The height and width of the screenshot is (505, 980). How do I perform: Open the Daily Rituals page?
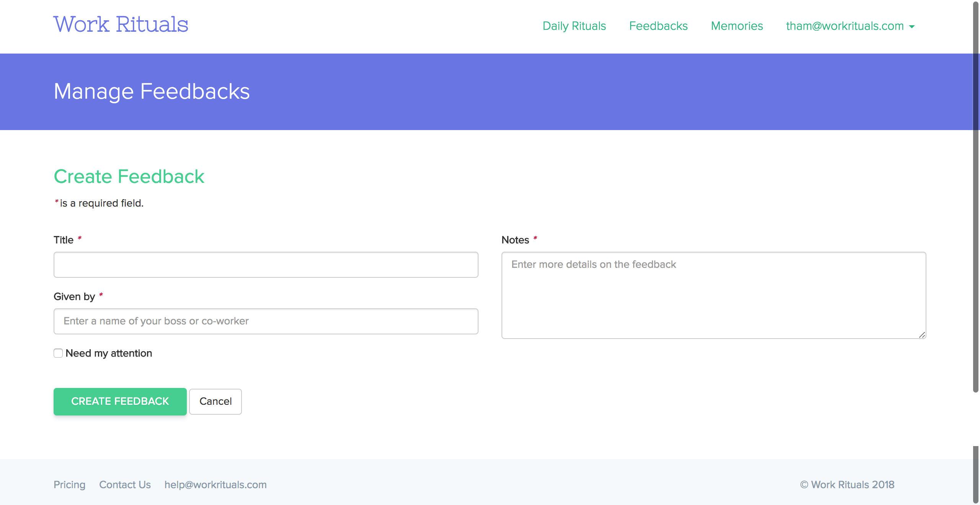[574, 26]
